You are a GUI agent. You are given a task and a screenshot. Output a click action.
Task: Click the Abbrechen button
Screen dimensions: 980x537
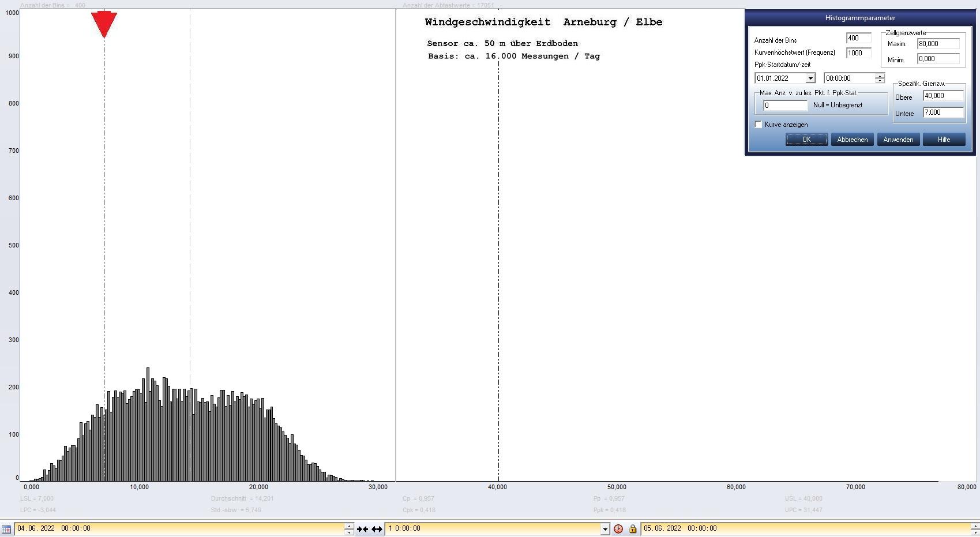click(x=852, y=140)
